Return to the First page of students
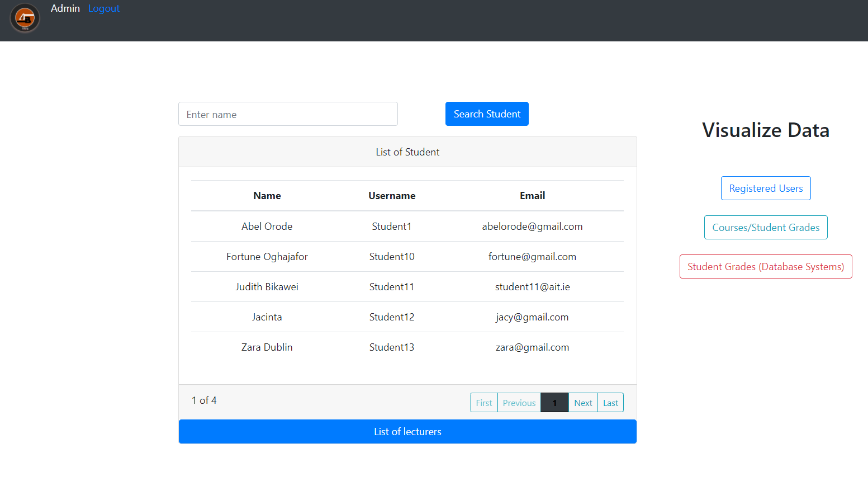 coord(483,402)
